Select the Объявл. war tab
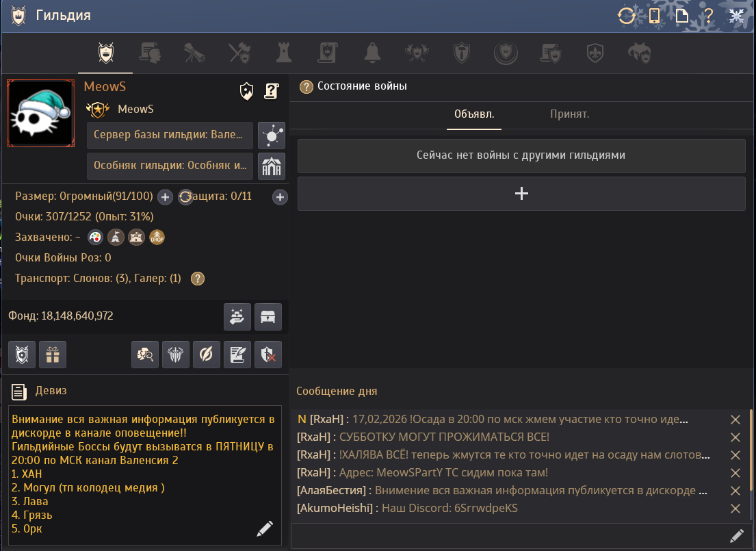The width and height of the screenshot is (756, 551). tap(474, 114)
